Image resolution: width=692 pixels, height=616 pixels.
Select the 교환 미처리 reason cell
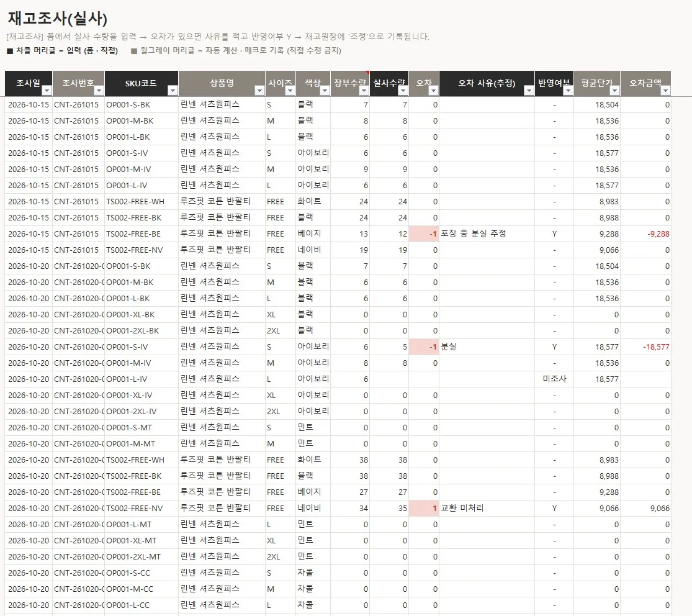(x=487, y=508)
